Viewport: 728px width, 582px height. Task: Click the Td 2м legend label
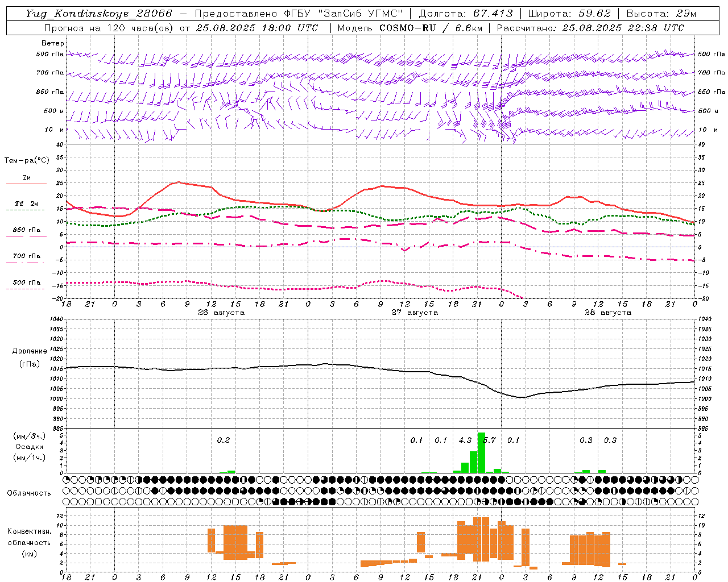(x=26, y=203)
